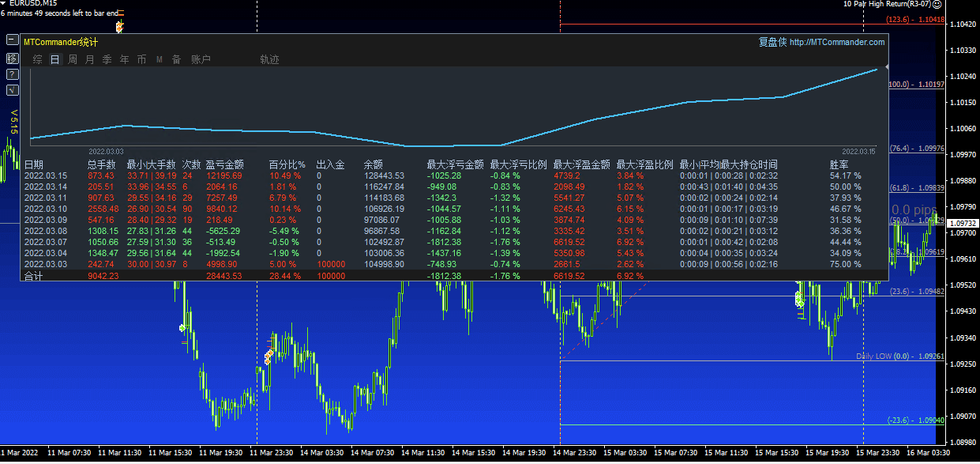Expand the EURUSD,M15 chart title arrow
Viewport: 980px width, 464px height.
pyautogui.click(x=4, y=4)
